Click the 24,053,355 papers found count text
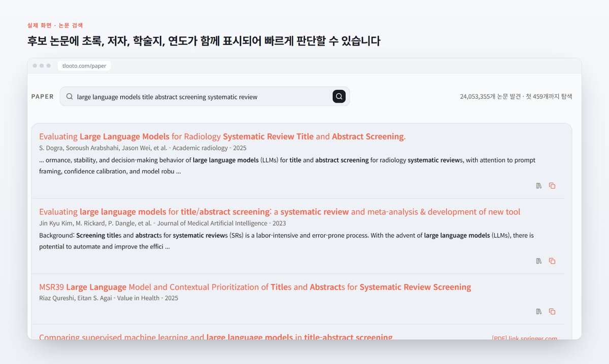Viewport: 609px width, 364px height. [516, 96]
